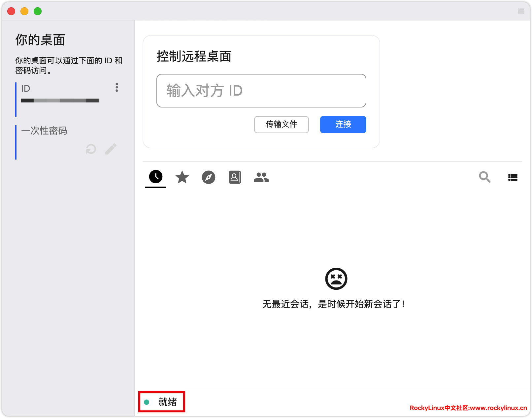Image resolution: width=532 pixels, height=418 pixels.
Task: Click the 就绪 status text
Action: point(168,402)
